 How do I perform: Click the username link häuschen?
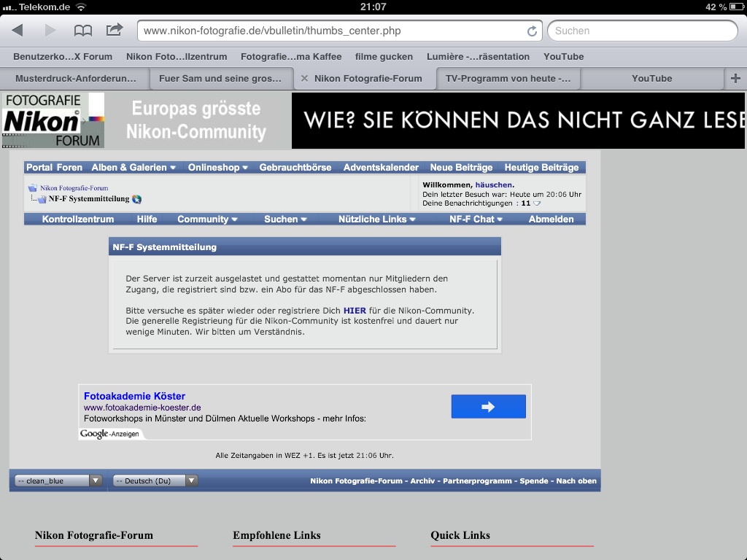(x=494, y=184)
